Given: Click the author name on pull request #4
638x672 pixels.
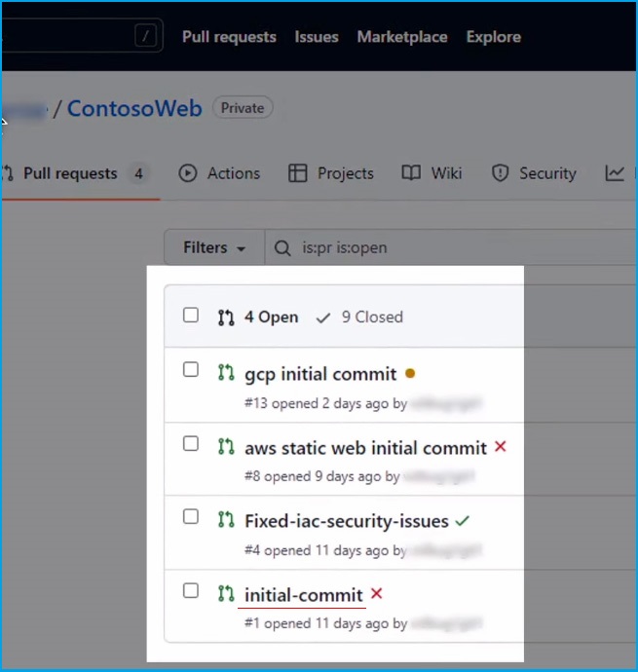Looking at the screenshot, I should tap(446, 550).
